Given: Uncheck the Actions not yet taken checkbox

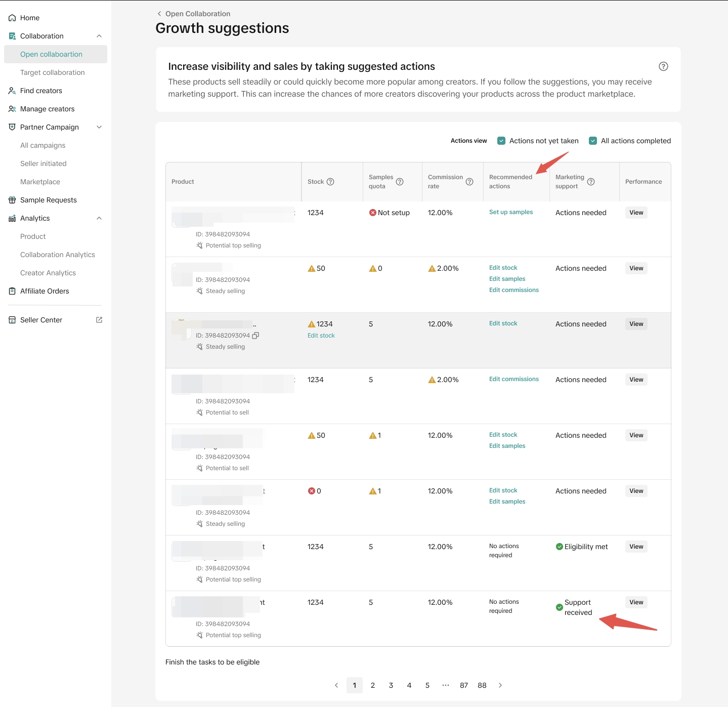Looking at the screenshot, I should click(501, 141).
